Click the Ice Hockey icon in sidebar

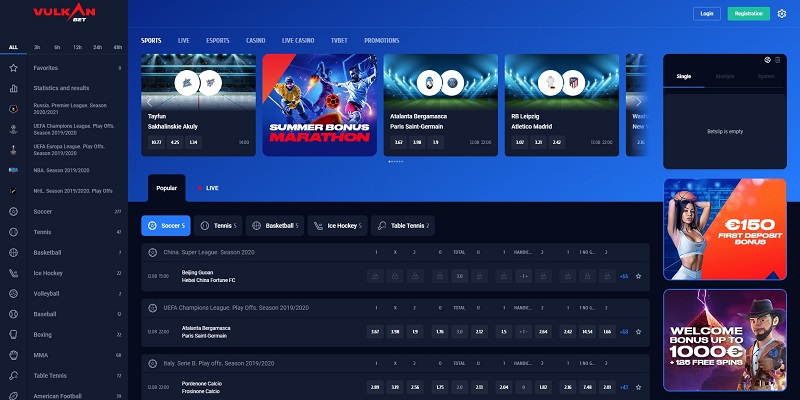(13, 273)
